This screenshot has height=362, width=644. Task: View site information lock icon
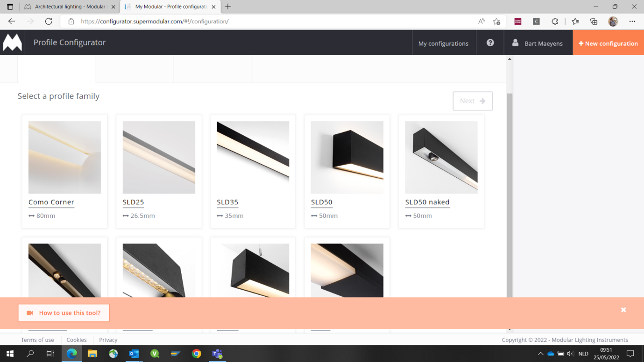71,21
